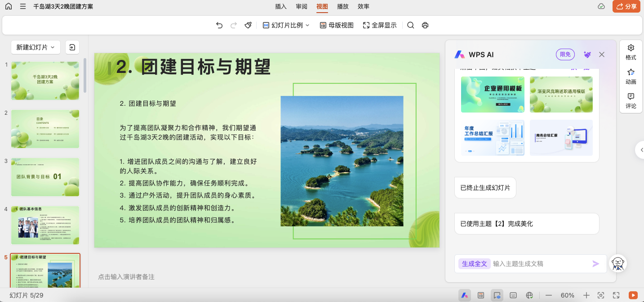Open the 格式 Format panel
The image size is (644, 302).
click(631, 52)
